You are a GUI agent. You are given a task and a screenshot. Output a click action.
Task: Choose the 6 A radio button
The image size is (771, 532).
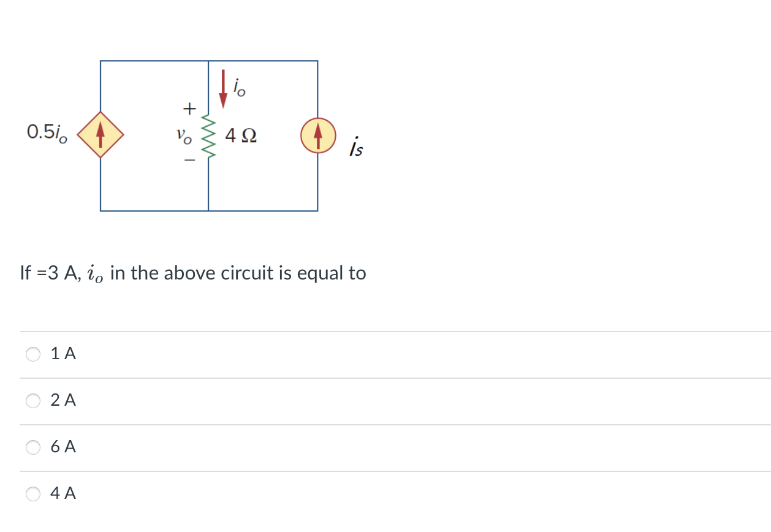[33, 447]
